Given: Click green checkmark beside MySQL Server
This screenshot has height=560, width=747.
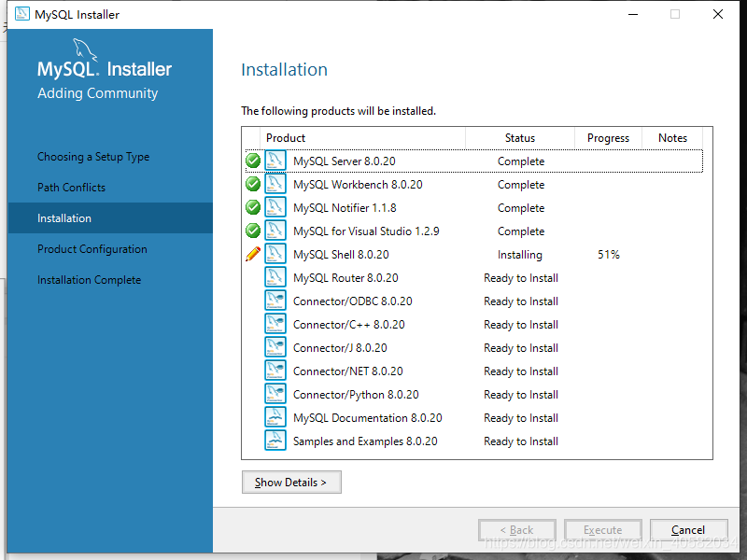Looking at the screenshot, I should 253,161.
